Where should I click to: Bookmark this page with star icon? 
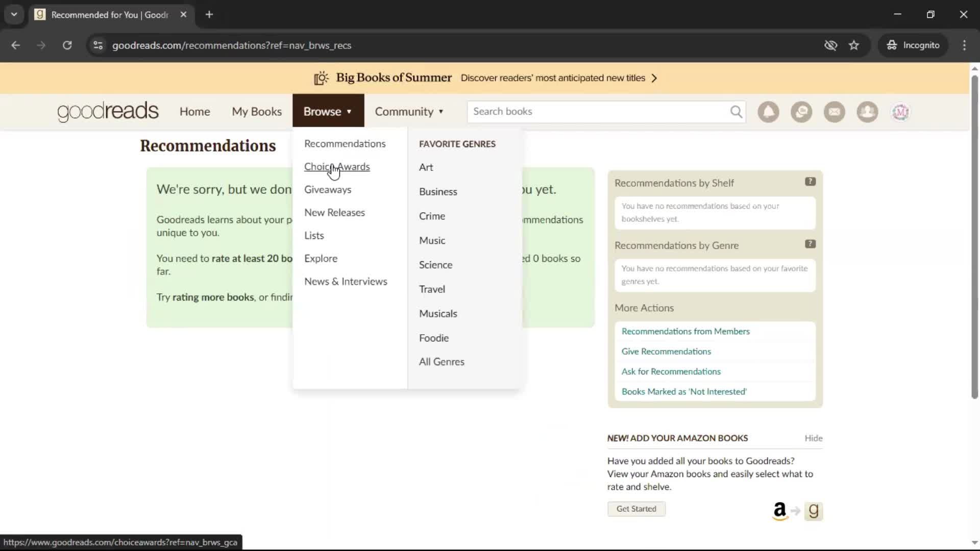[854, 45]
